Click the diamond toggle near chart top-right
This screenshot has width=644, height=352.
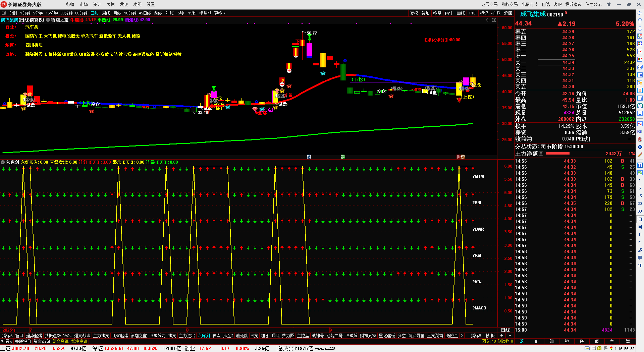click(488, 20)
